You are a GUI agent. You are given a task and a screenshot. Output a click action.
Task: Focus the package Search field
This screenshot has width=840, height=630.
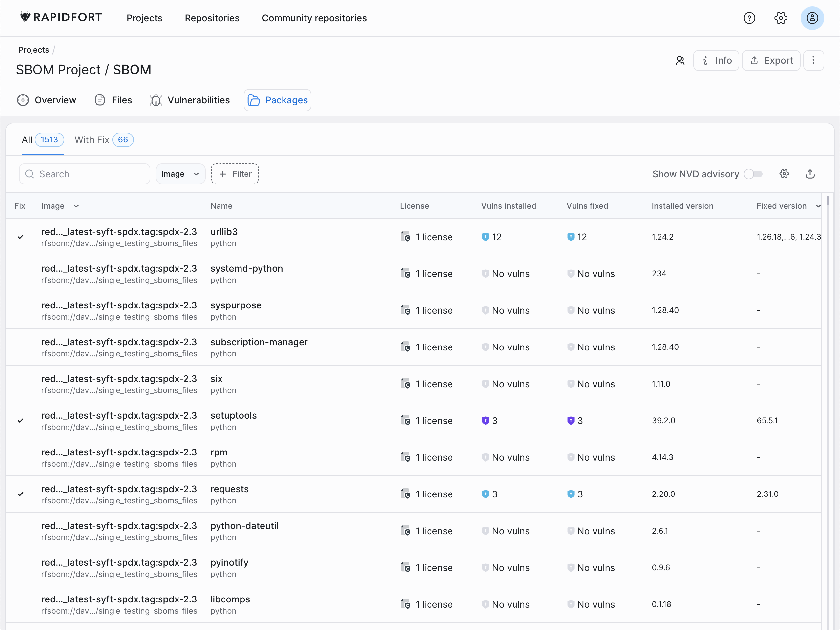coord(84,174)
